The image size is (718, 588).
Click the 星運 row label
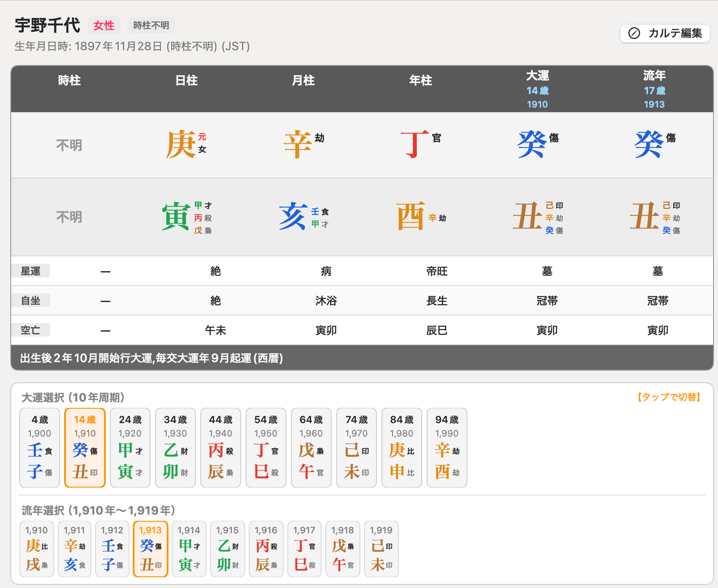tap(30, 271)
